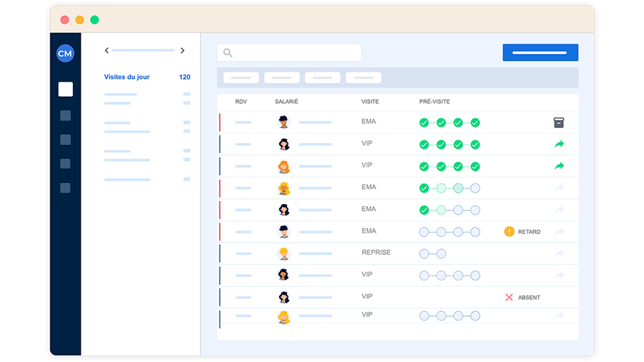Go to next day with right chevron

click(x=182, y=50)
